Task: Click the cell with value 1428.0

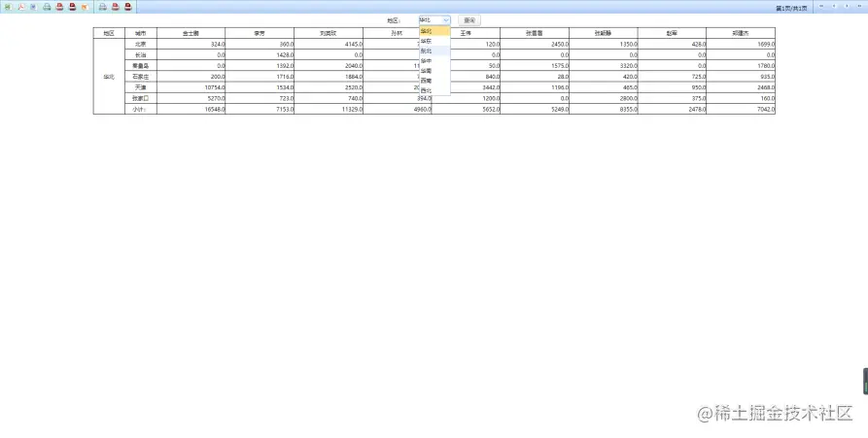Action: (260, 54)
